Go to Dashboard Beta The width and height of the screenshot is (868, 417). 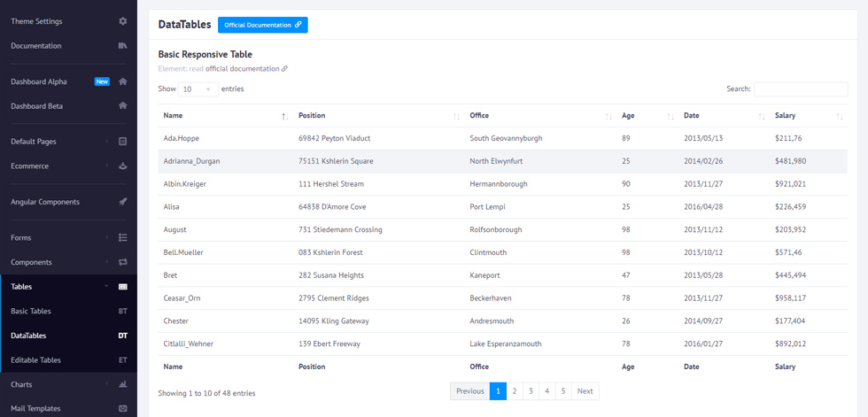(36, 105)
